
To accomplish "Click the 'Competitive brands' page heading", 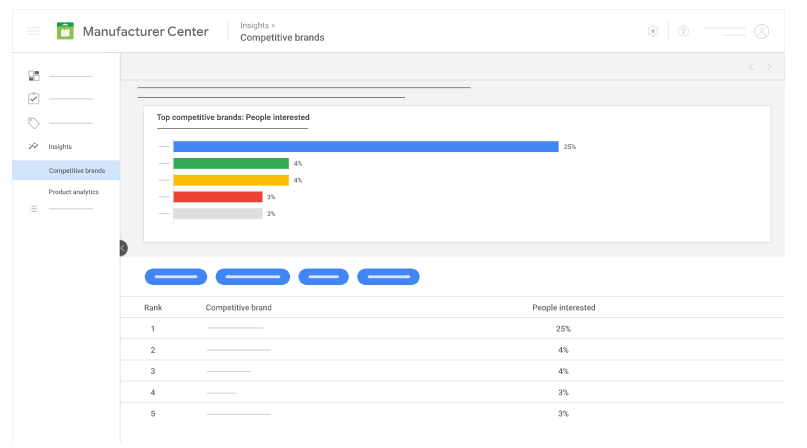I will coord(282,38).
